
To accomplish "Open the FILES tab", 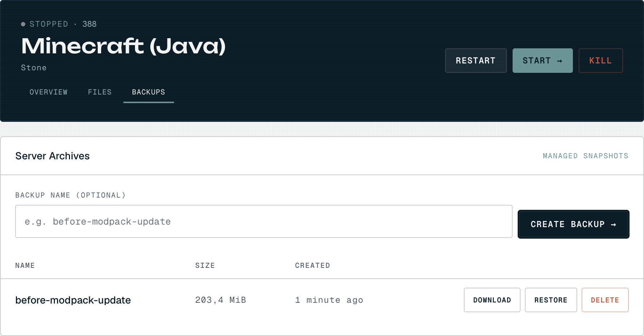I will tap(100, 92).
